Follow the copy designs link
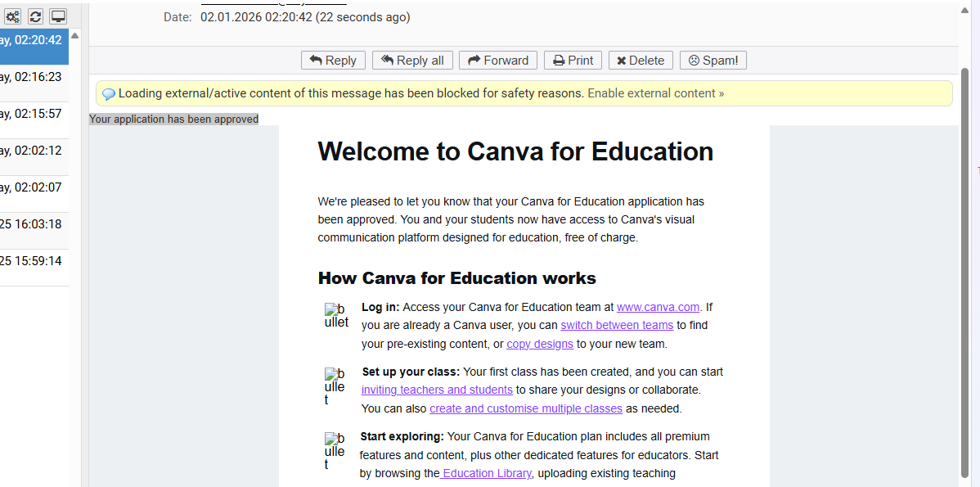This screenshot has width=980, height=487. pos(539,344)
